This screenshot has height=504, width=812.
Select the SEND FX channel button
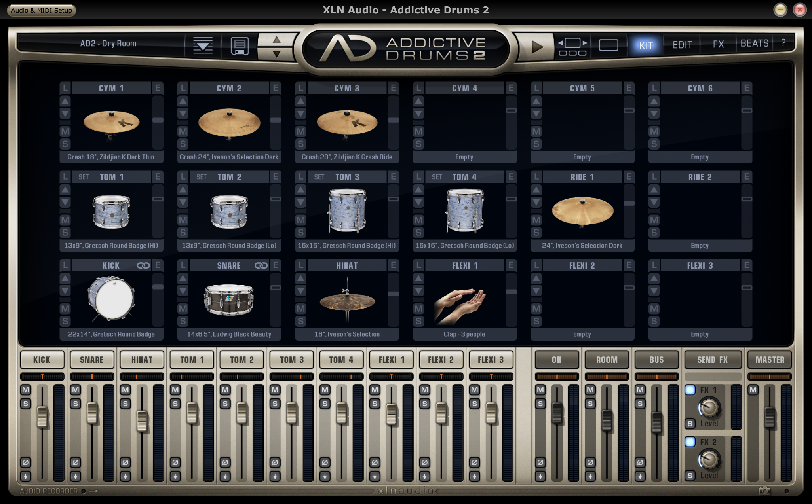713,360
